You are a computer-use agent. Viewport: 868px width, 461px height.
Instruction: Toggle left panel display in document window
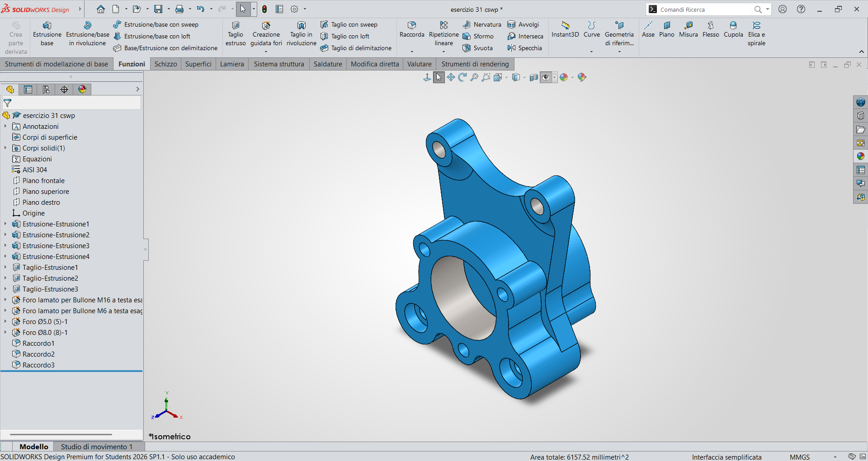click(x=812, y=65)
